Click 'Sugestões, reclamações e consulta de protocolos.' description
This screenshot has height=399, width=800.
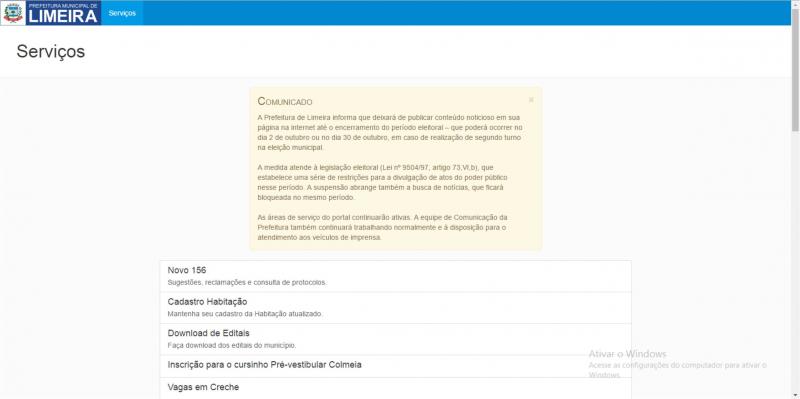247,282
